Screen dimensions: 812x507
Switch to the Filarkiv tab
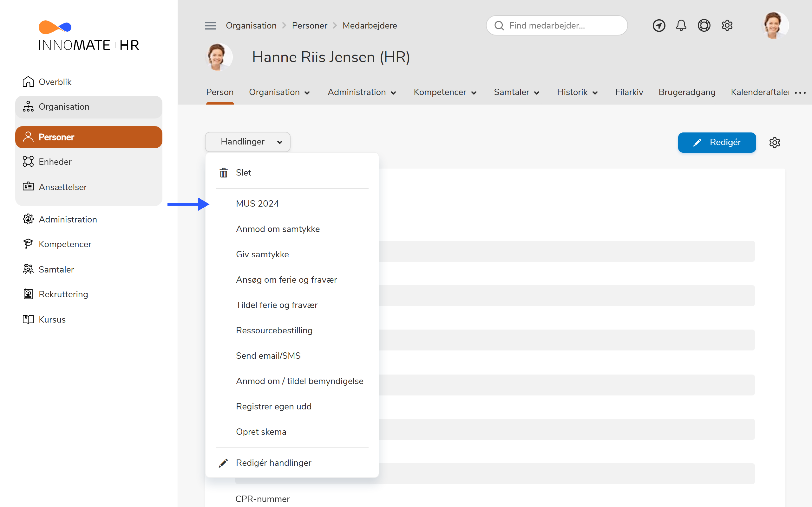pos(629,92)
